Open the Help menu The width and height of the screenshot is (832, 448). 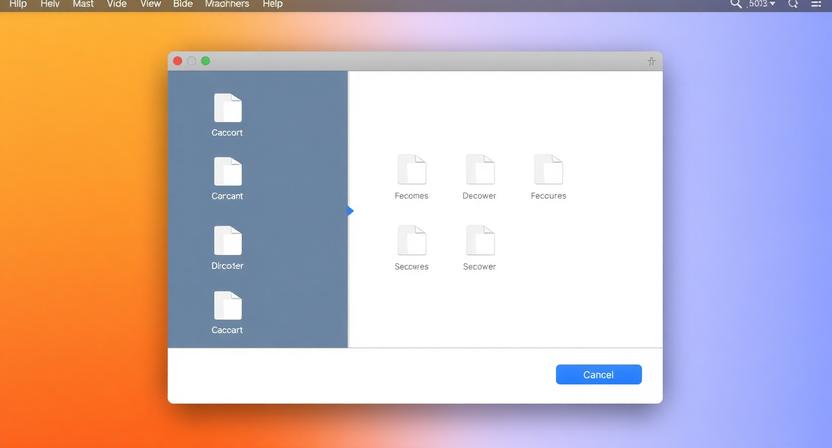tap(272, 4)
